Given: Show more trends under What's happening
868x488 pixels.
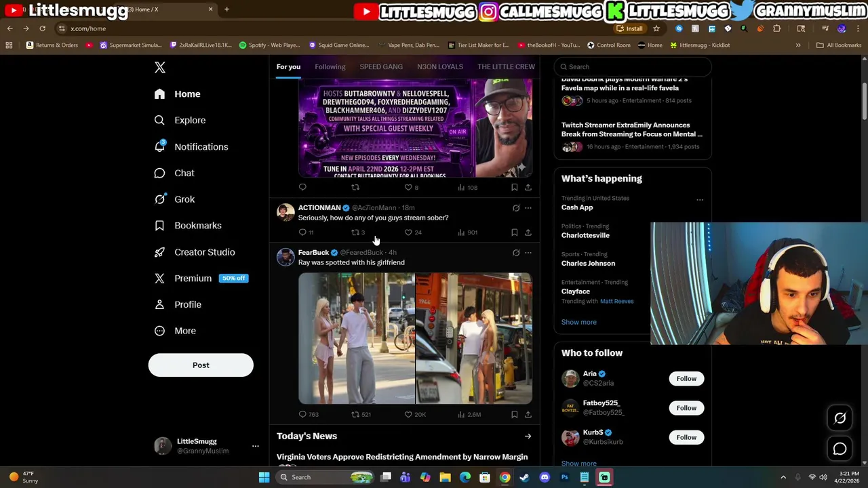Looking at the screenshot, I should pos(578,322).
